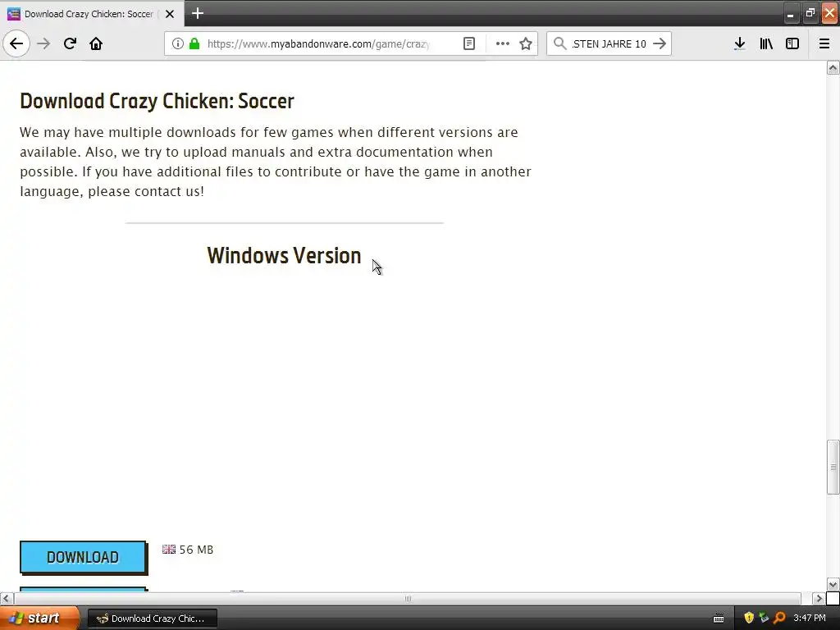
Task: Open the browser home page
Action: [x=96, y=43]
